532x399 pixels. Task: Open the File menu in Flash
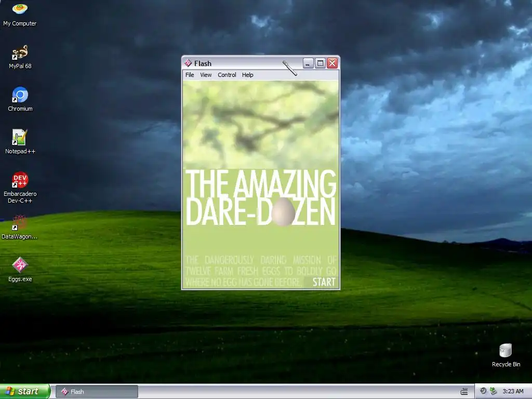point(190,75)
